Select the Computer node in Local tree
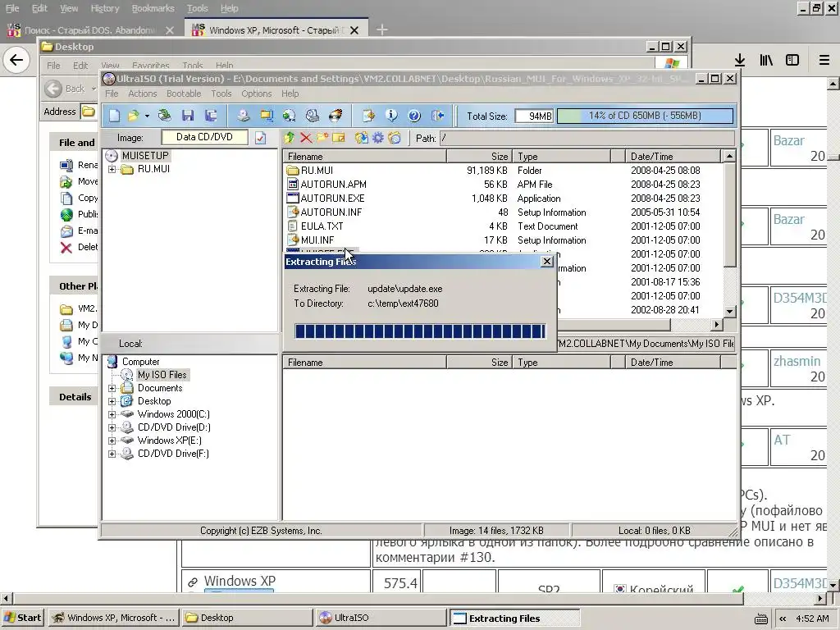Image resolution: width=840 pixels, height=630 pixels. [x=141, y=362]
